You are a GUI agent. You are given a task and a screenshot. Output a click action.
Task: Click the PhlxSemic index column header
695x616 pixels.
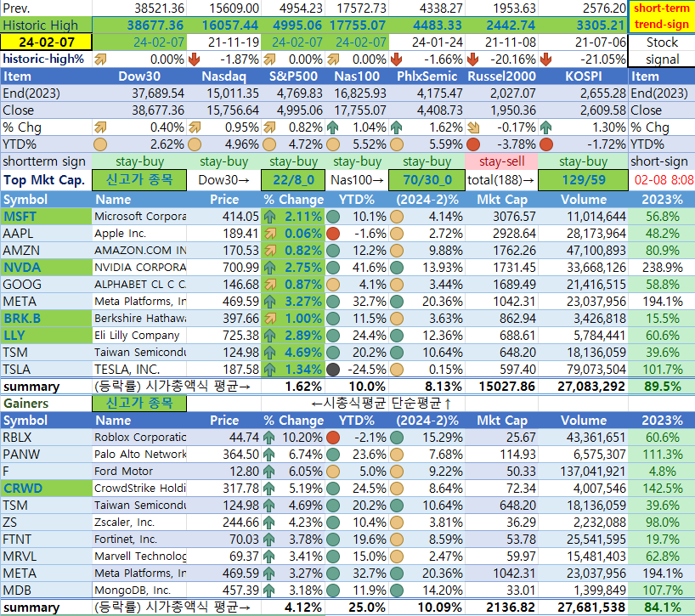coord(427,76)
